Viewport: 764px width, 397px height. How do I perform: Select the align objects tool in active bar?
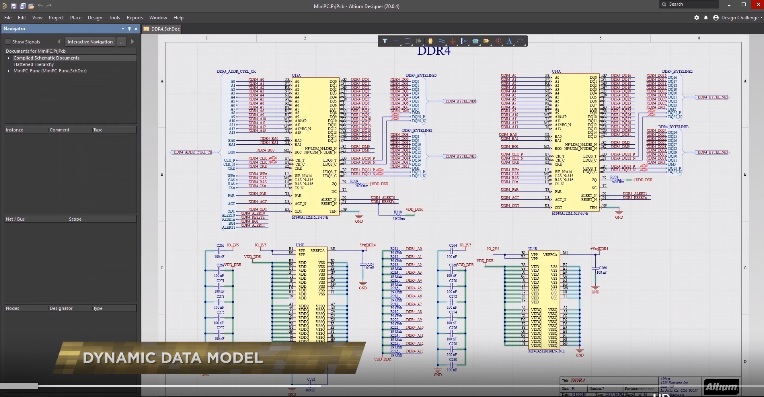419,41
